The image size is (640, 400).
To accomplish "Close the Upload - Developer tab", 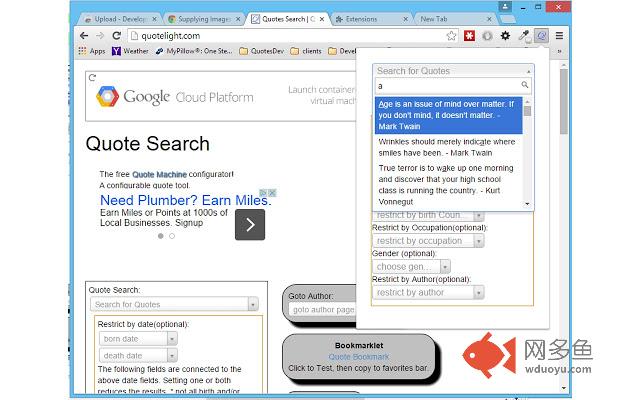I will coord(154,19).
